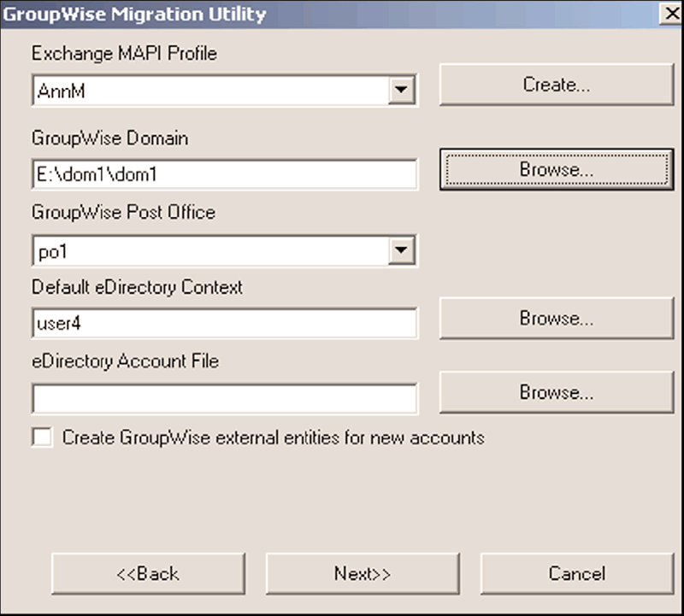
Task: Click the GroupWise Migration Utility title text
Action: click(134, 15)
